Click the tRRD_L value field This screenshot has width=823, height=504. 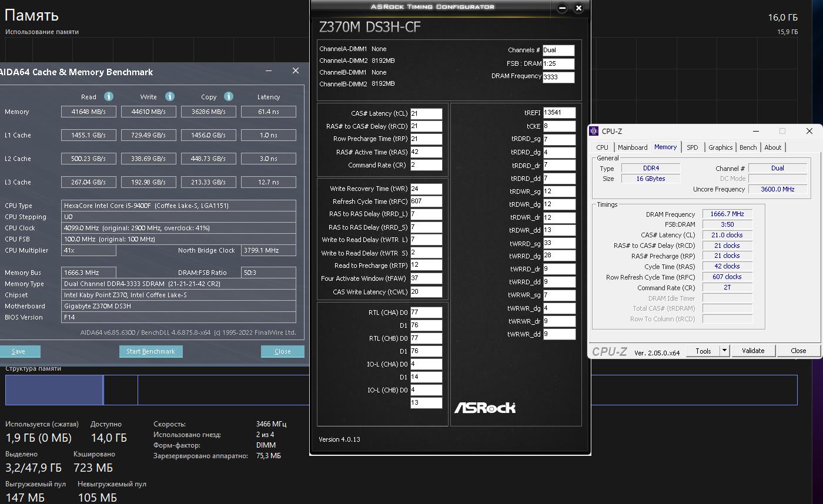point(426,214)
